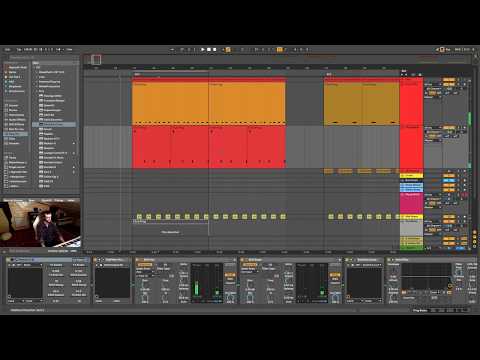Select the magenta track header
Viewport: 480px width, 360px height.
tap(411, 203)
